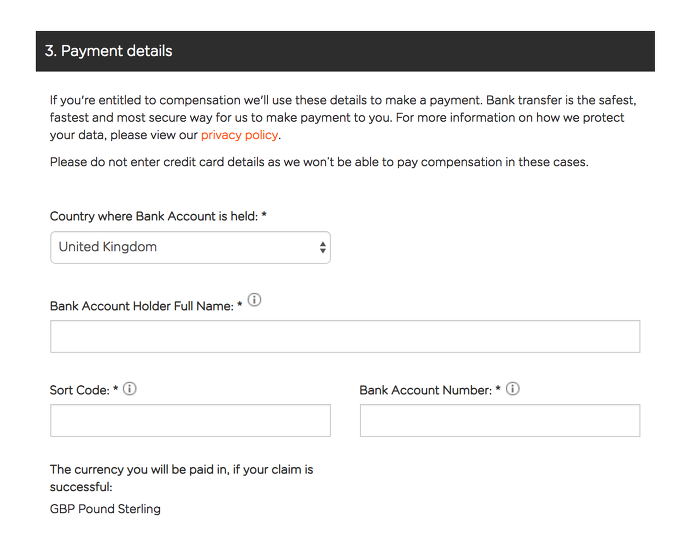Click the '3. Payment details' section header

click(x=345, y=51)
